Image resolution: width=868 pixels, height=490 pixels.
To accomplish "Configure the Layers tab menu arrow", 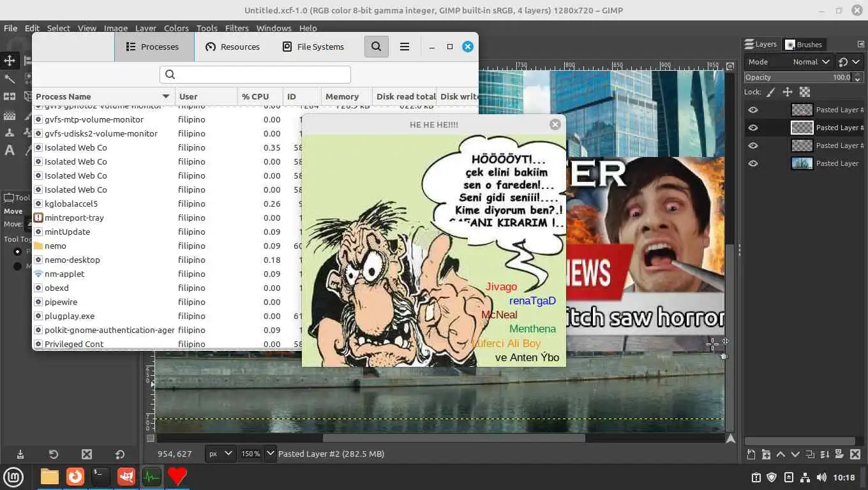I will click(860, 44).
